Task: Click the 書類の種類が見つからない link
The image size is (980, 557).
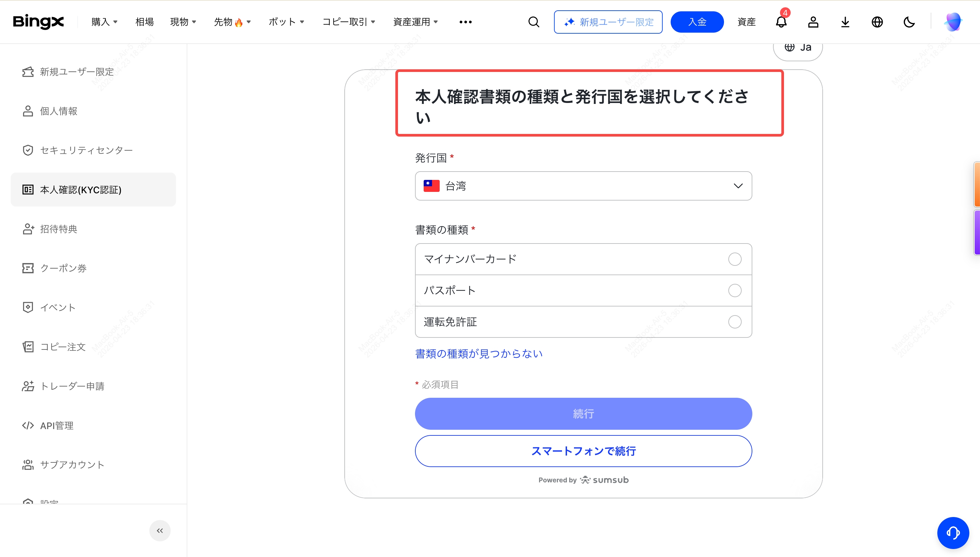Action: click(479, 354)
